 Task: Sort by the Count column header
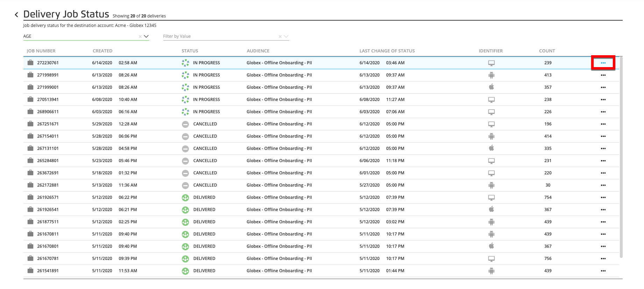[x=547, y=51]
